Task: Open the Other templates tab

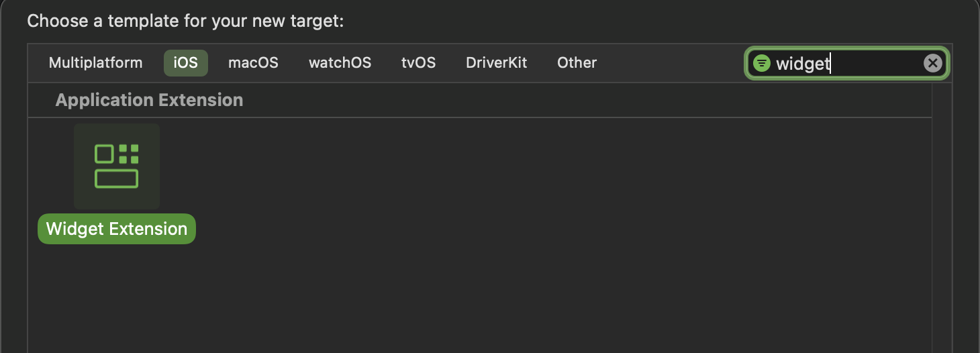Action: click(x=577, y=63)
